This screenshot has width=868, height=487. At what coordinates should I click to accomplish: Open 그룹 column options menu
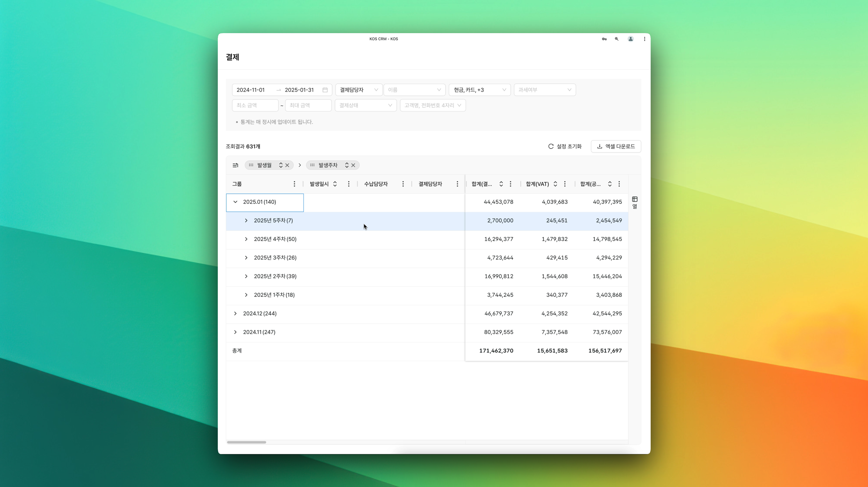(x=294, y=184)
